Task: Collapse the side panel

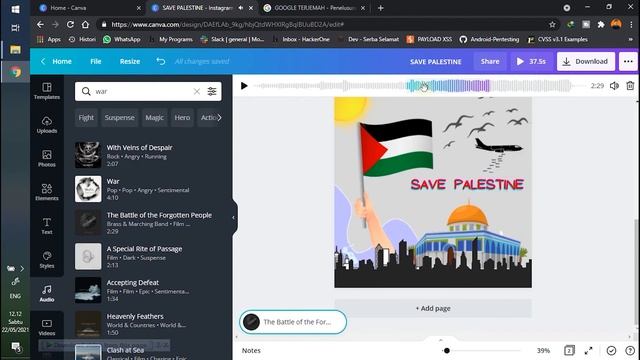Action: 234,218
